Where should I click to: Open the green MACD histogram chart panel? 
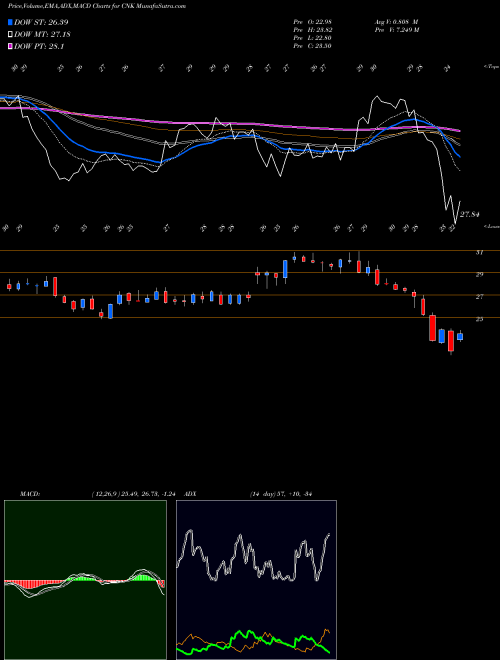85,580
